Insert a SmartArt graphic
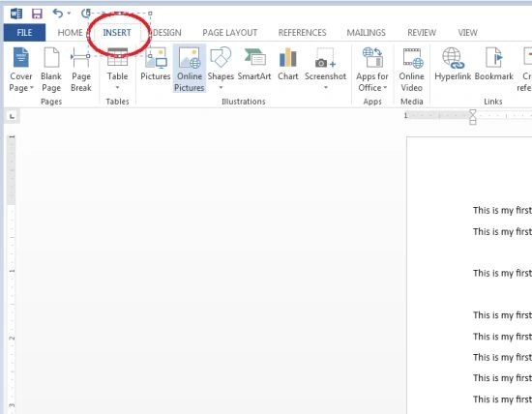The image size is (532, 414). (254, 65)
